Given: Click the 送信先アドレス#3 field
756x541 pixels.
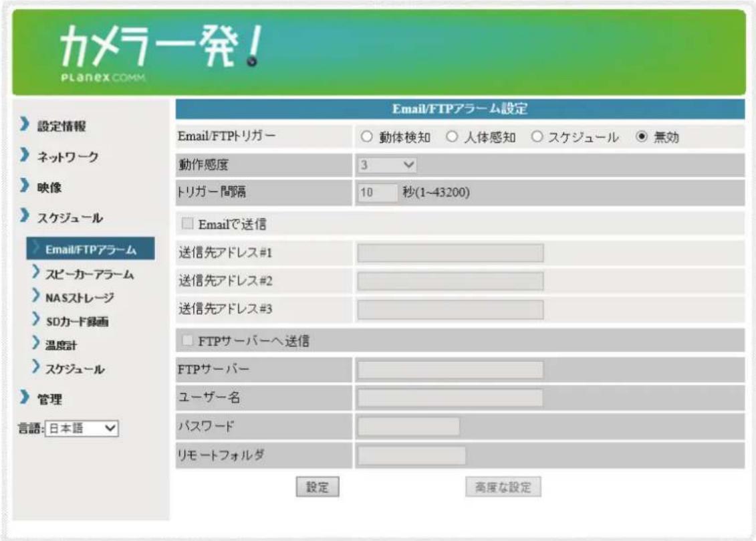Looking at the screenshot, I should click(x=451, y=310).
